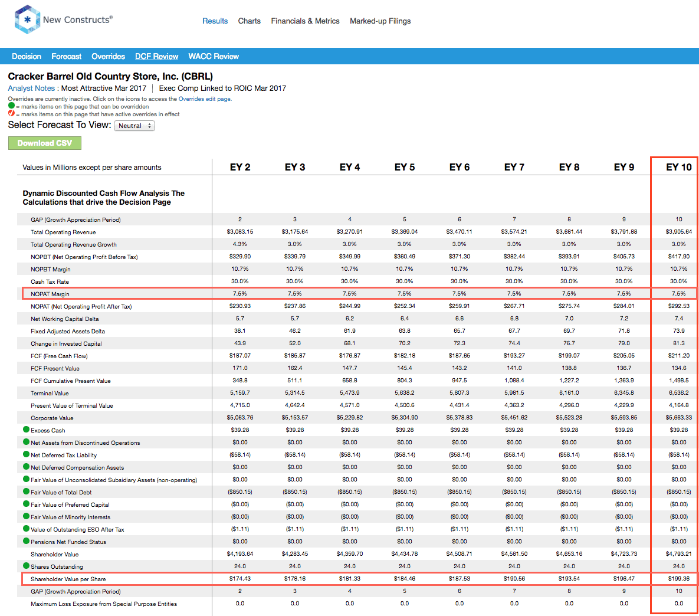Screen dimensions: 699x616
Task: Click the green legend dot for overridable items
Action: tap(12, 106)
